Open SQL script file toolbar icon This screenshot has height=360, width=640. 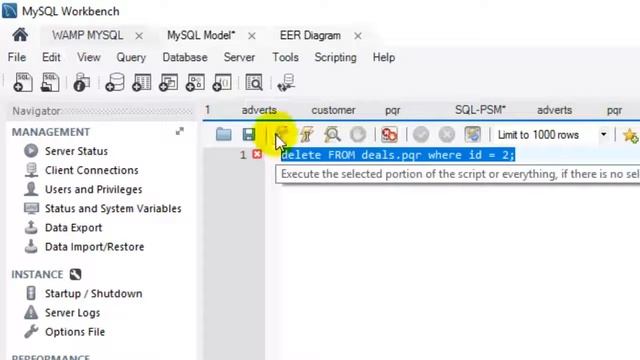click(x=50, y=82)
